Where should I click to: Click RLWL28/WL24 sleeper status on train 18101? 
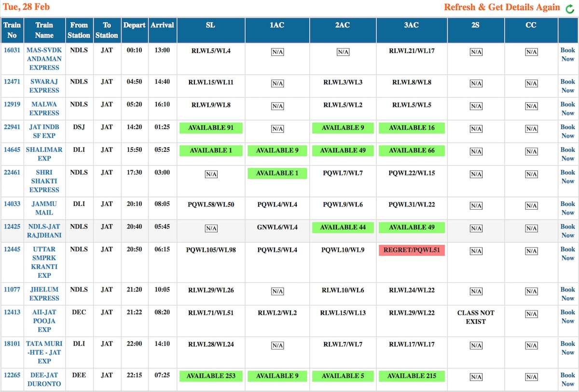tap(211, 344)
